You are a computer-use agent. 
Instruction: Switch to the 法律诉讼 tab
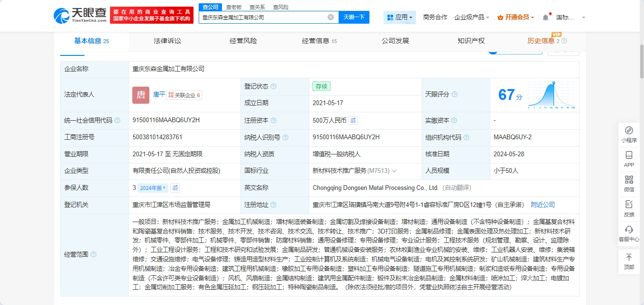click(167, 41)
